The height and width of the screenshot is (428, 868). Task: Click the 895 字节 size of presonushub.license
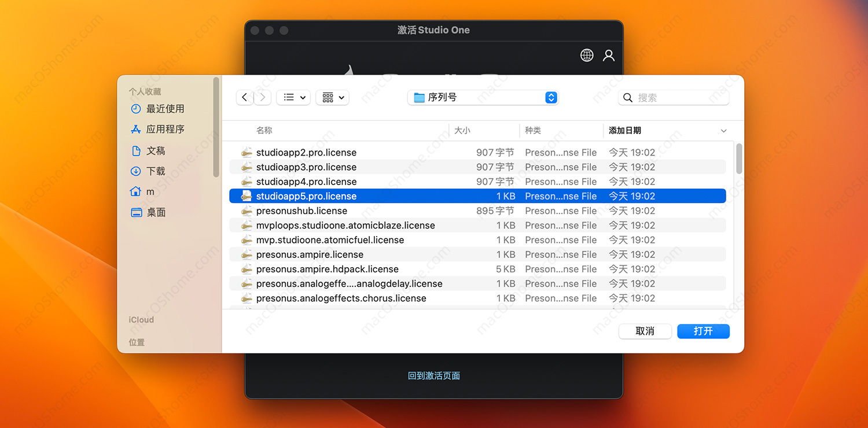click(495, 211)
